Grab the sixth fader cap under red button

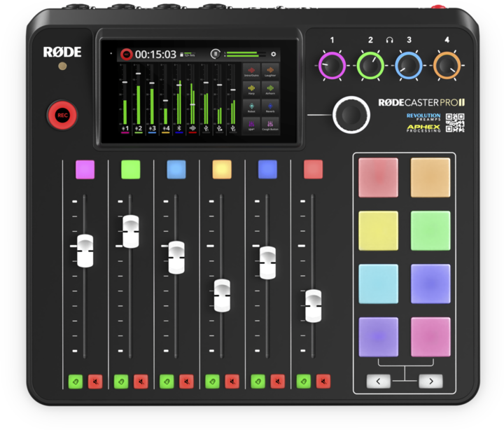(x=314, y=306)
